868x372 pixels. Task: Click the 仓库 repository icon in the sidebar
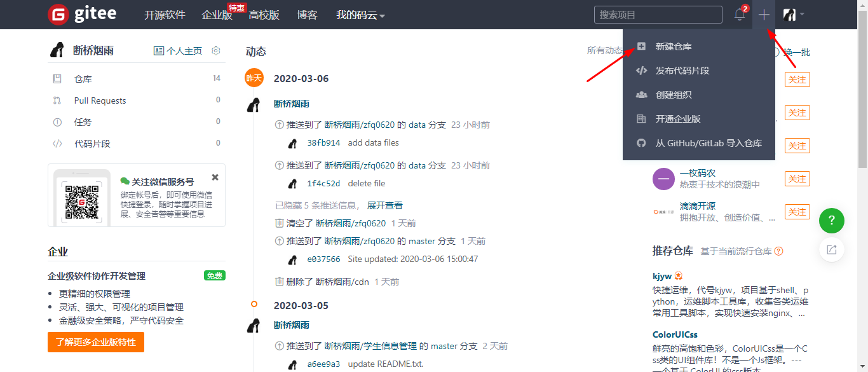point(58,78)
